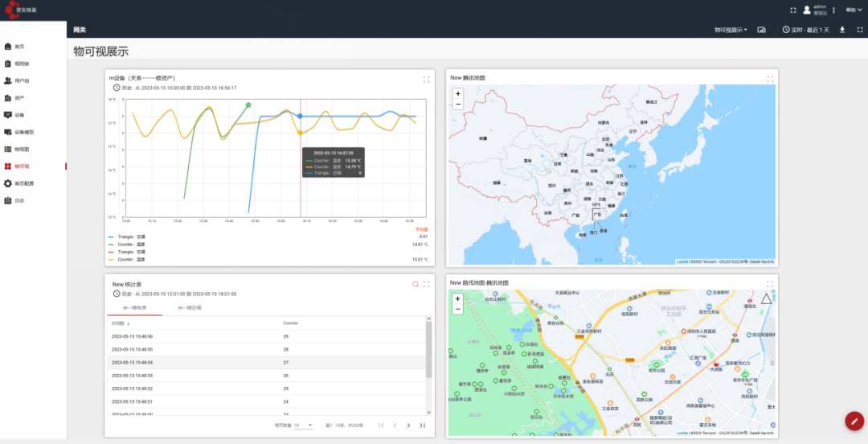
Task: Zoom out on the route map widget
Action: click(x=458, y=309)
